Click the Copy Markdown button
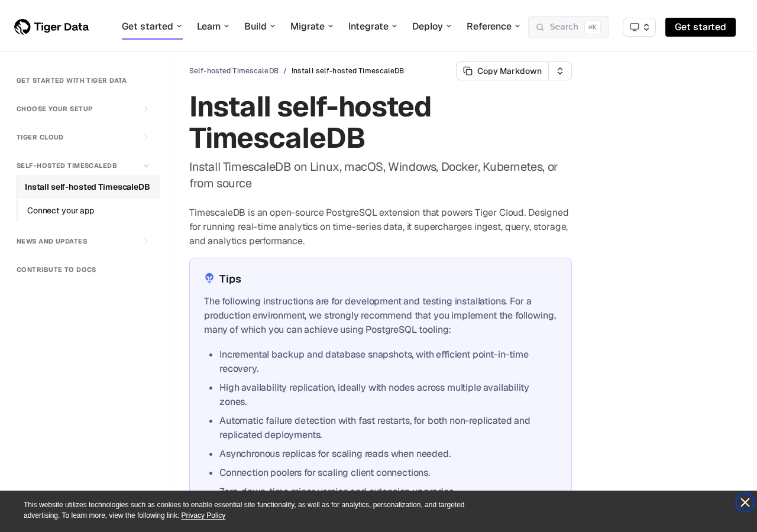The width and height of the screenshot is (757, 532). [503, 71]
